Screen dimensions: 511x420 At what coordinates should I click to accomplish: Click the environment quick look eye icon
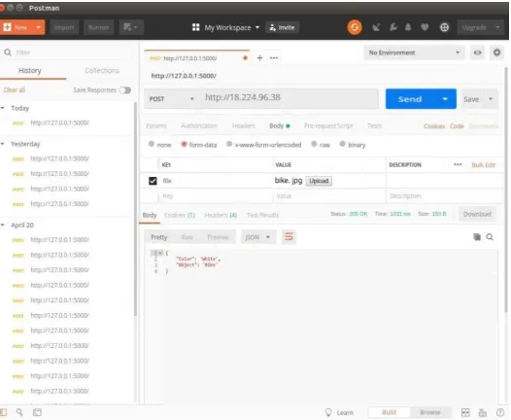click(477, 52)
